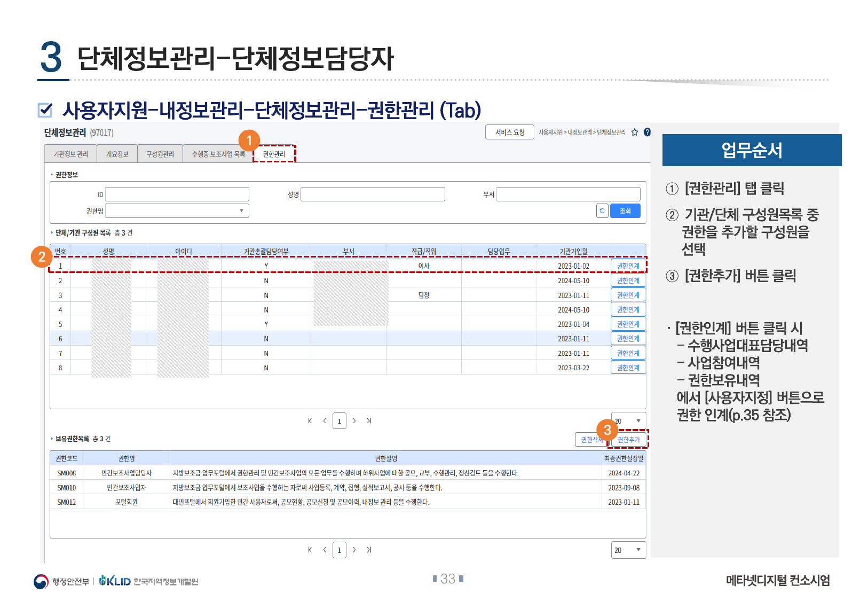Select the 수행중 보조사업 목록 tab
868x601 pixels.
point(218,154)
